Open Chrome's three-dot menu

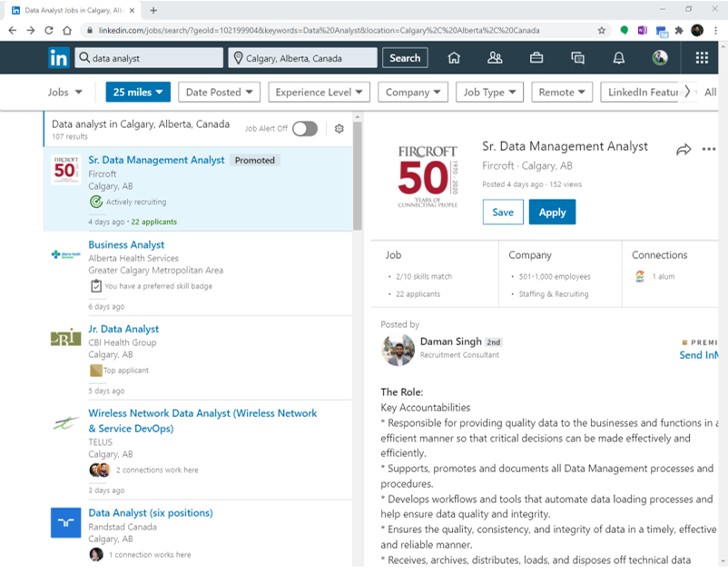point(715,31)
